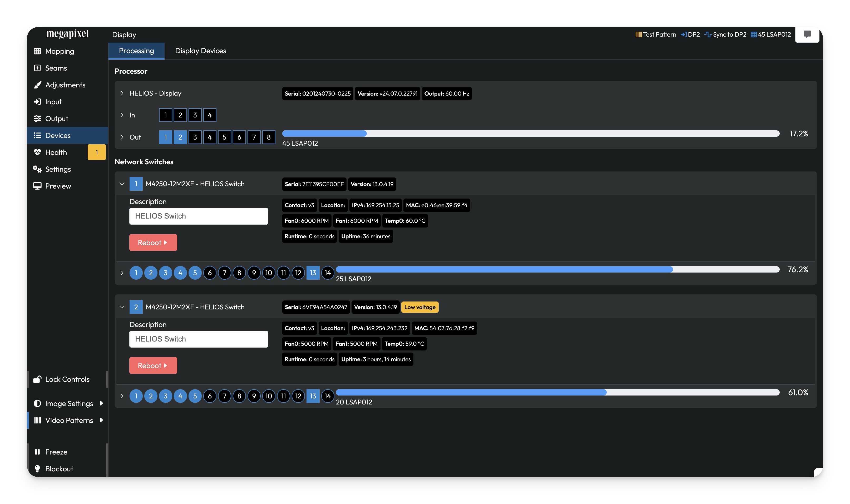Click the Health warning badge showing 1
850x504 pixels.
click(x=96, y=152)
